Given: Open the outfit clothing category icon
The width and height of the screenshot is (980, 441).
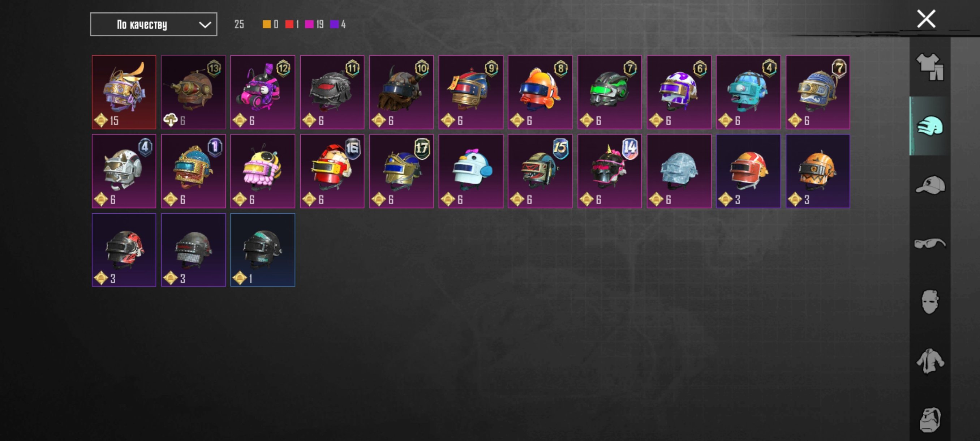Looking at the screenshot, I should point(930,67).
